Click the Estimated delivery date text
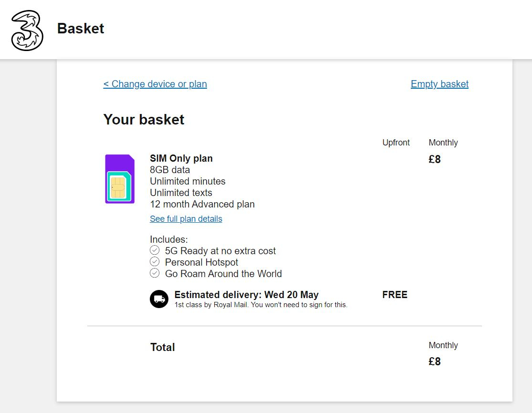Image resolution: width=532 pixels, height=413 pixels. [x=246, y=295]
